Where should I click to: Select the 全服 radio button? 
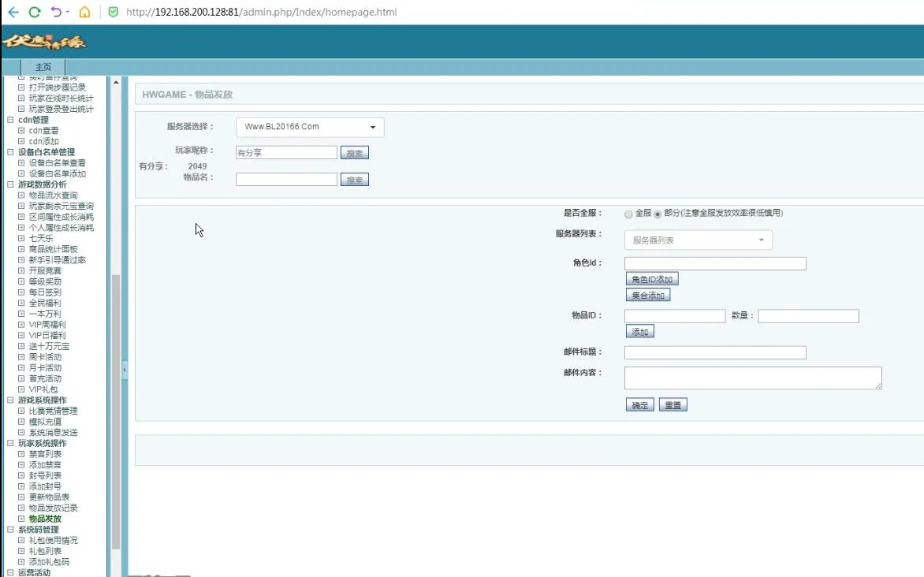628,214
